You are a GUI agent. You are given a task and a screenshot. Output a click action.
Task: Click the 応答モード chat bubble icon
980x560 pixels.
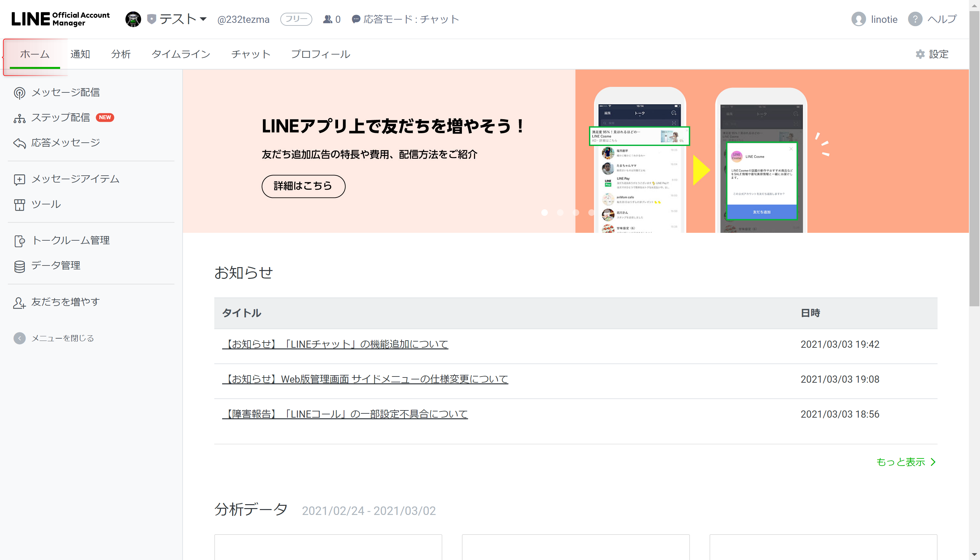356,19
